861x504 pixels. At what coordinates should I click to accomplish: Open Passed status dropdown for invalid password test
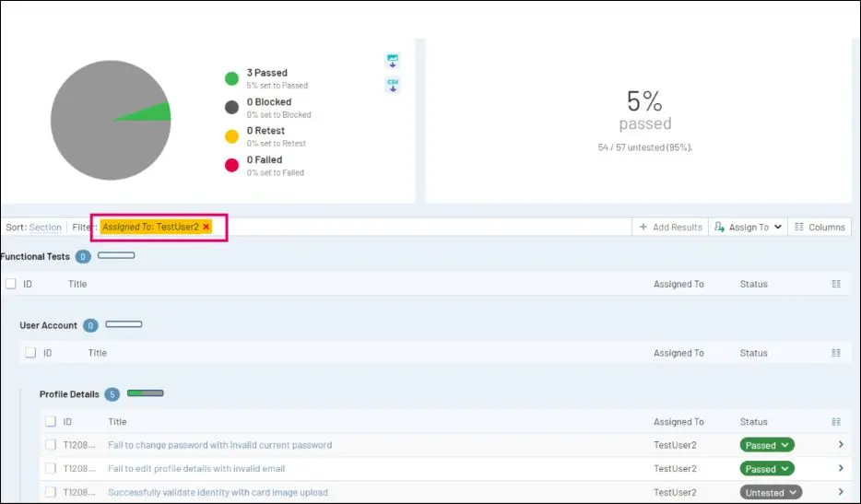tap(767, 445)
